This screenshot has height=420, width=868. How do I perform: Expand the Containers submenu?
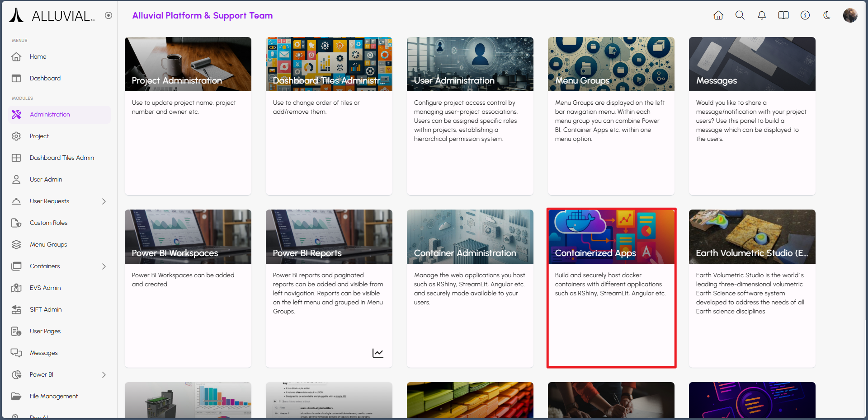104,266
